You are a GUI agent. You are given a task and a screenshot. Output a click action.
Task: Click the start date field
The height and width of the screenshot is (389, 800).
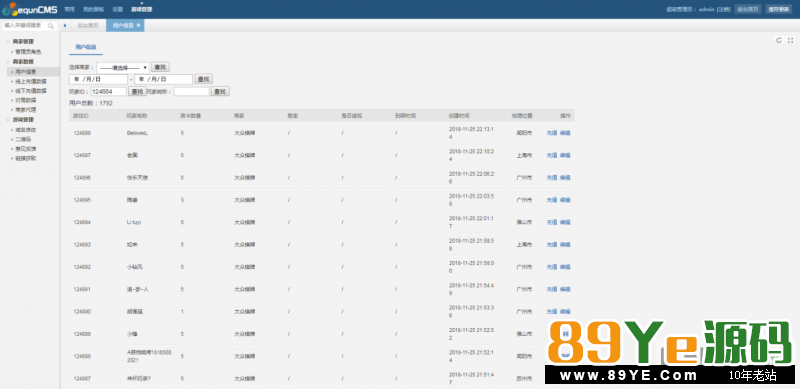pyautogui.click(x=98, y=79)
